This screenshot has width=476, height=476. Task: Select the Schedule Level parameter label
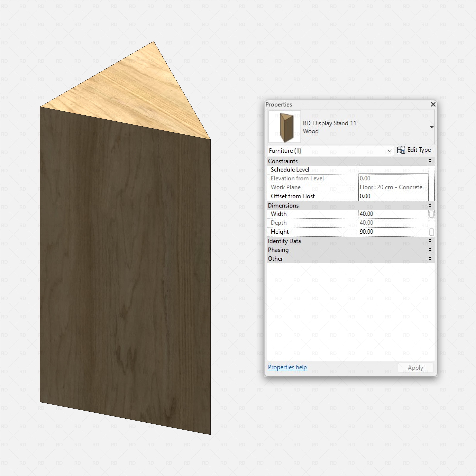pos(290,170)
